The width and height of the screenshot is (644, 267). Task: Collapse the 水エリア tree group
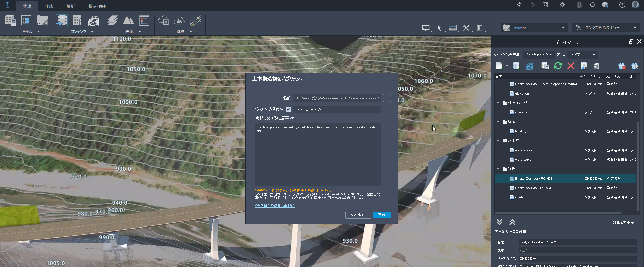(498, 141)
